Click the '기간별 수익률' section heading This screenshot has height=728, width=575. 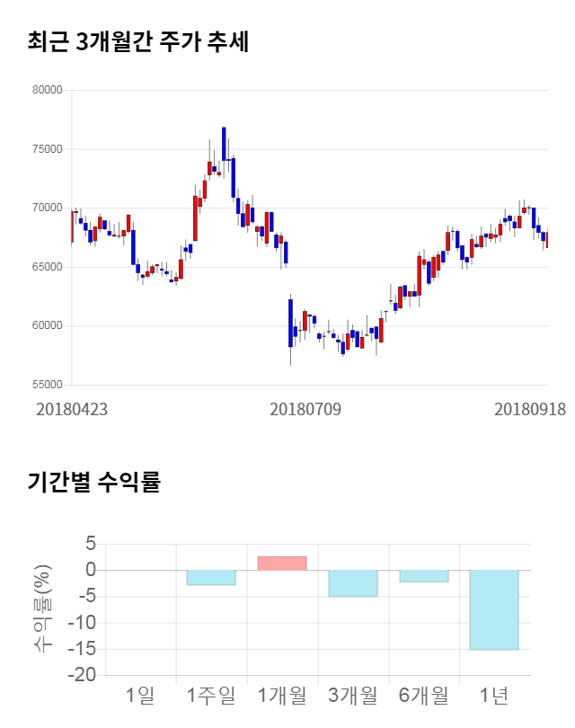93,482
